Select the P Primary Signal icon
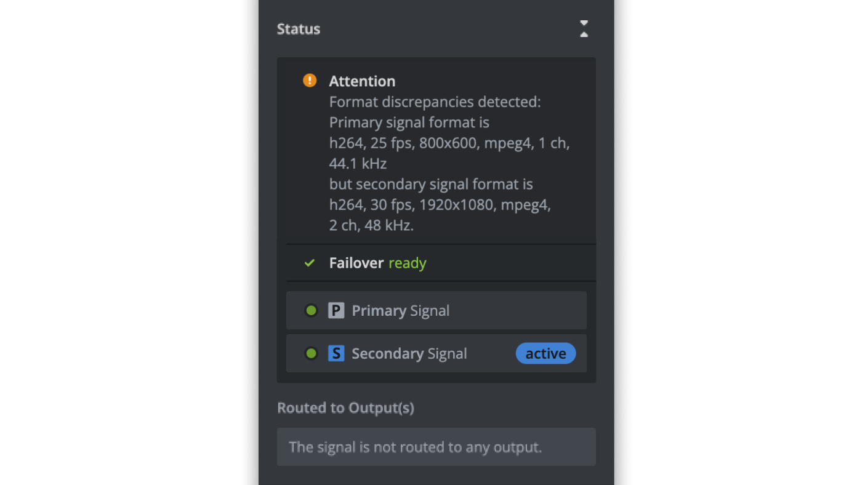The height and width of the screenshot is (485, 868). click(336, 310)
